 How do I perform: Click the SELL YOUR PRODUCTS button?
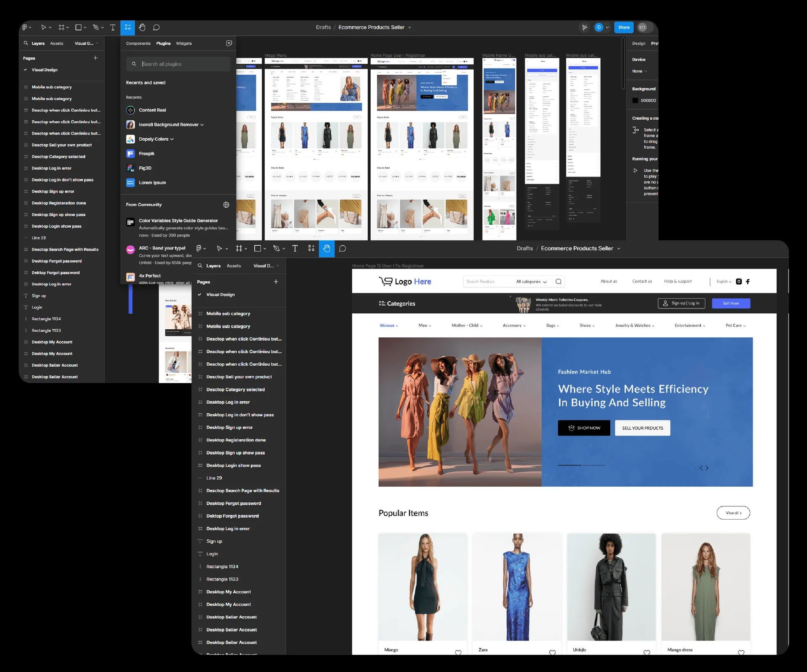642,428
